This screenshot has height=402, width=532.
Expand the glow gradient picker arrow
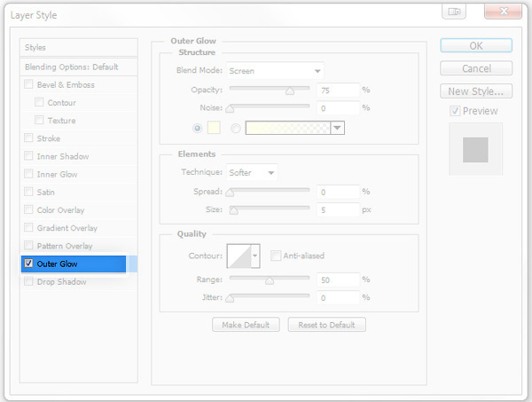point(338,128)
